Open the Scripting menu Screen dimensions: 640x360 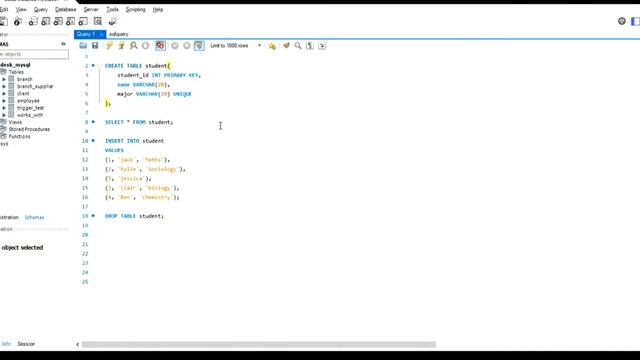click(136, 9)
